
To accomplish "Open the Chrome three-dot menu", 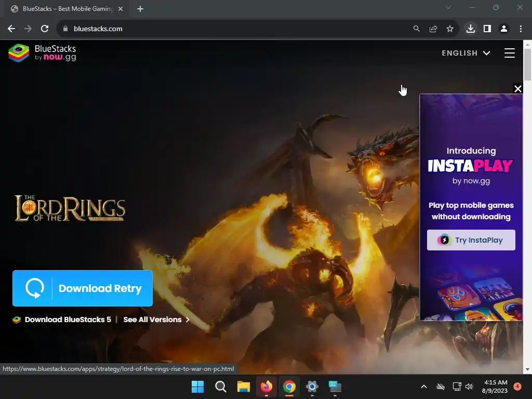I will pyautogui.click(x=521, y=29).
